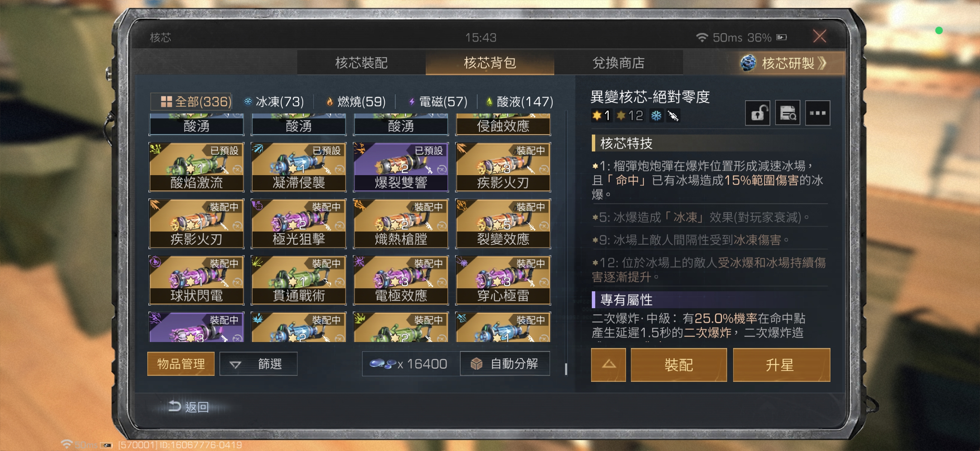Viewport: 980px width, 451px height.
Task: Click the 升星 upgrade button
Action: [x=781, y=365]
